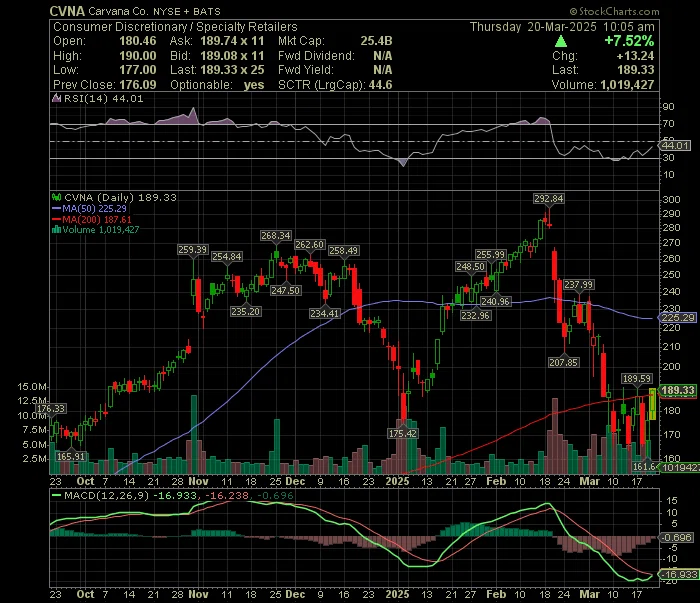
Task: Click the Low value 177.00
Action: (x=138, y=70)
